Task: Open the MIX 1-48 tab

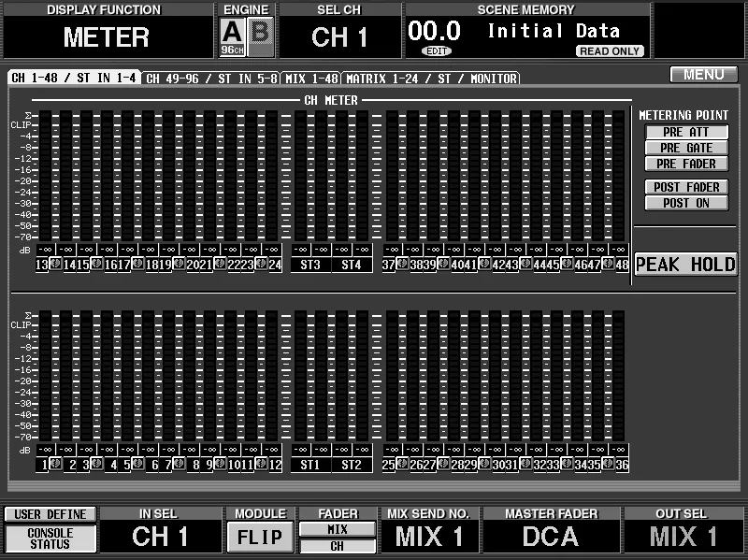Action: 311,79
